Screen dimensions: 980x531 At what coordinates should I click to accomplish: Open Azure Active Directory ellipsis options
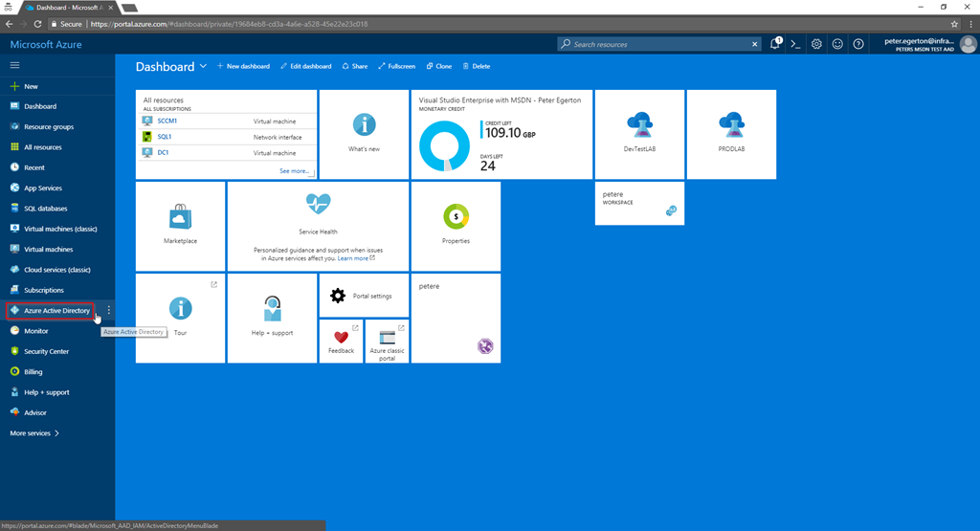coord(109,310)
